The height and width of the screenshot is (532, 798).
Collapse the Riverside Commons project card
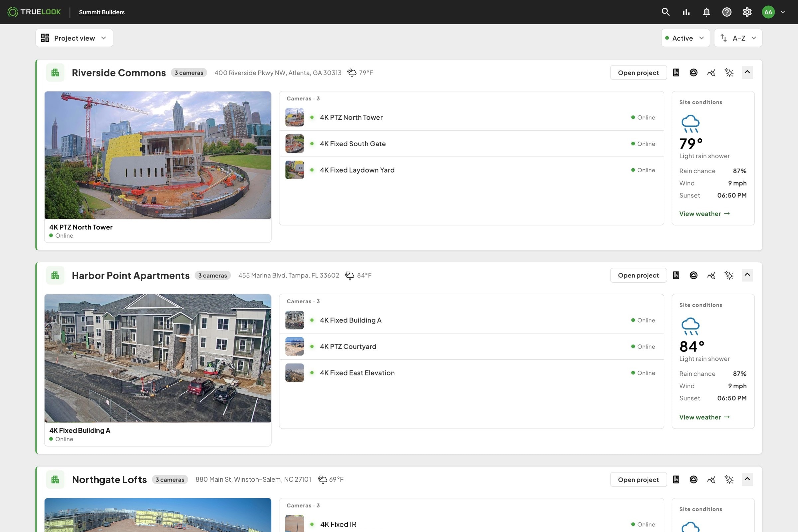[x=747, y=72]
